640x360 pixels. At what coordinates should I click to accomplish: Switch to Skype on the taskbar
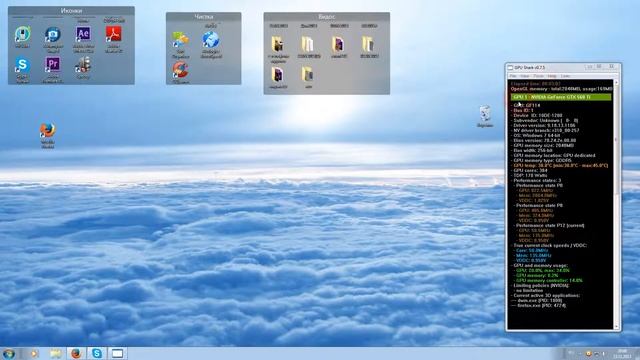97,353
